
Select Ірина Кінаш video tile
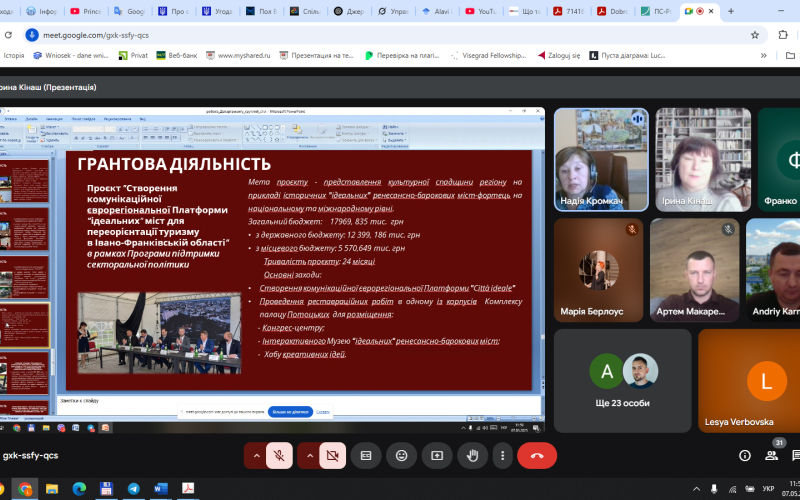703,160
